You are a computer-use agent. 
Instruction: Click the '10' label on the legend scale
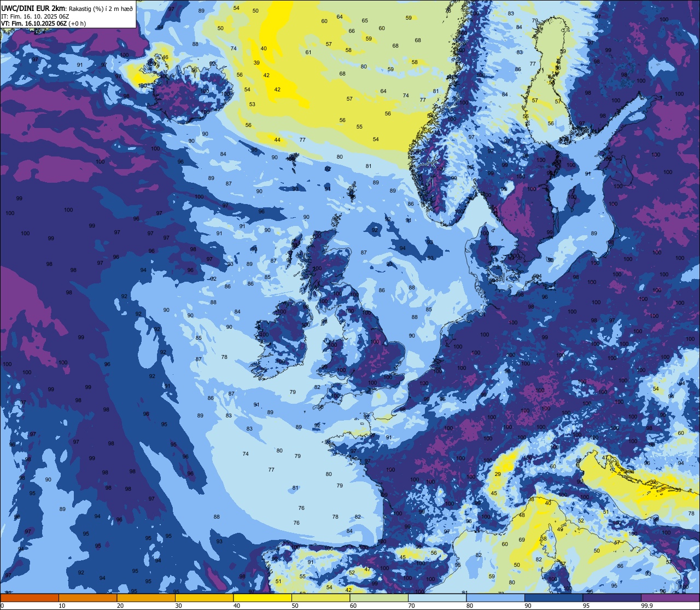coord(62,606)
